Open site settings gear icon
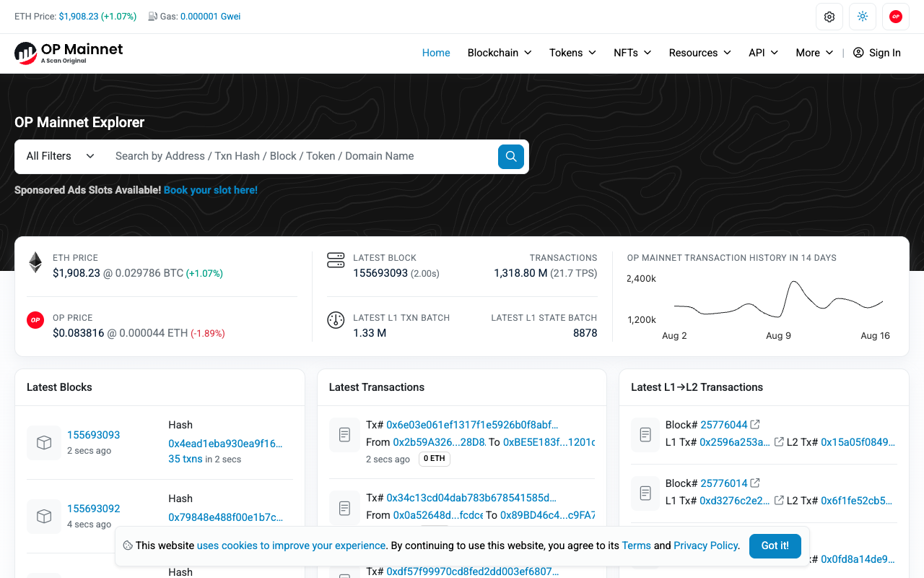 point(829,17)
